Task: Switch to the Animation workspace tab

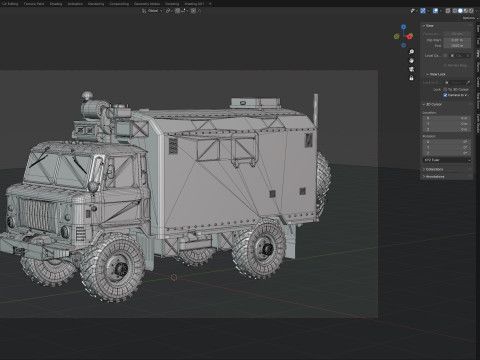Action: tap(75, 4)
